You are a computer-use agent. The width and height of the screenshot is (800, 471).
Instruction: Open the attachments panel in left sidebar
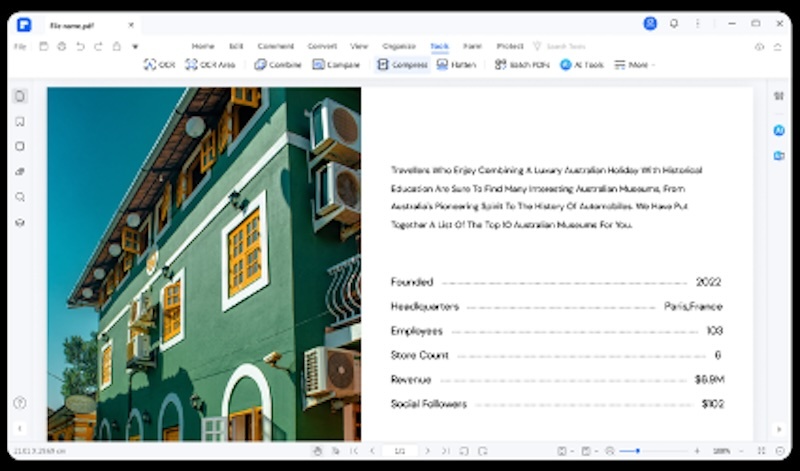(x=20, y=171)
